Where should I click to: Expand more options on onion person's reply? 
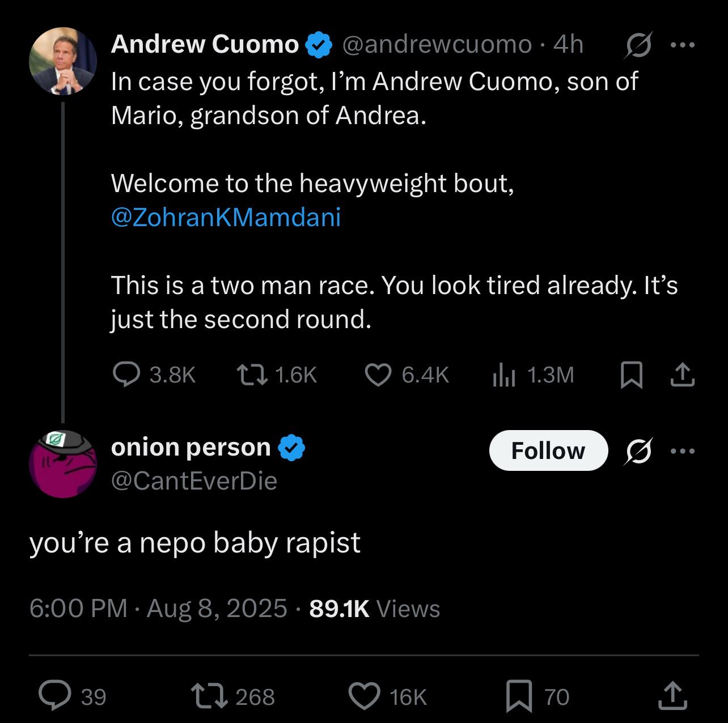pos(683,451)
